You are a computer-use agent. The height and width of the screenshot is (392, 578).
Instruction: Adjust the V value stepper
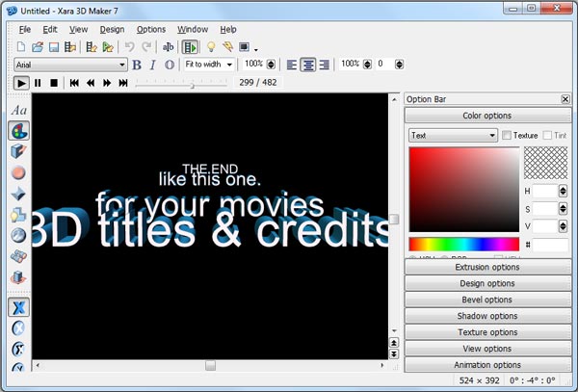click(563, 225)
